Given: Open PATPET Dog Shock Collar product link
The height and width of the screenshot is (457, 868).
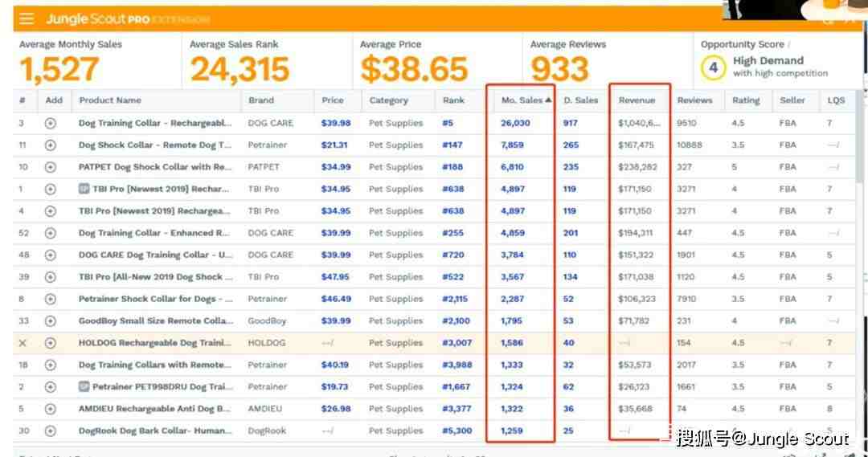Looking at the screenshot, I should (x=155, y=167).
